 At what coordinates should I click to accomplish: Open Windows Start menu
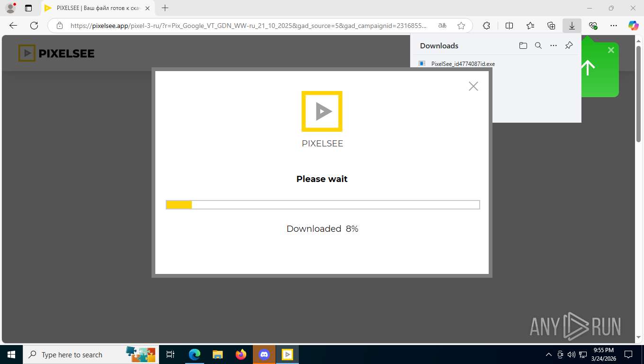pos(11,355)
